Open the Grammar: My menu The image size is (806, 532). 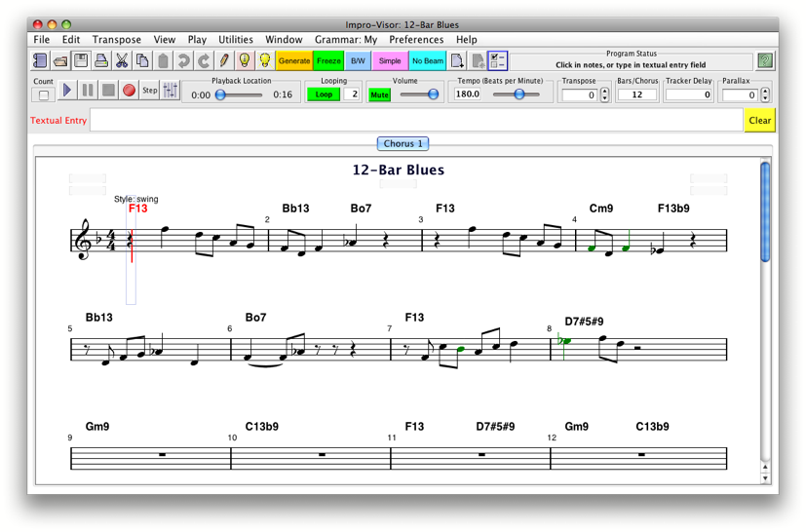tap(345, 40)
